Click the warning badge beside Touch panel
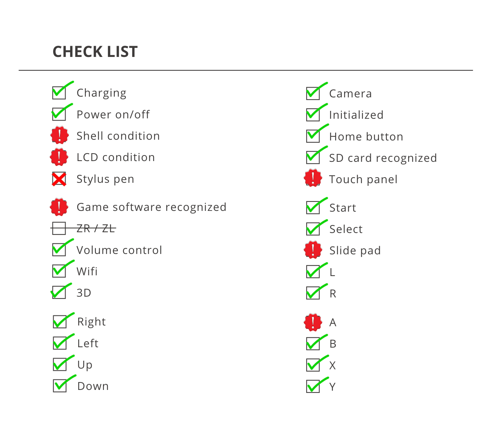 click(x=313, y=178)
